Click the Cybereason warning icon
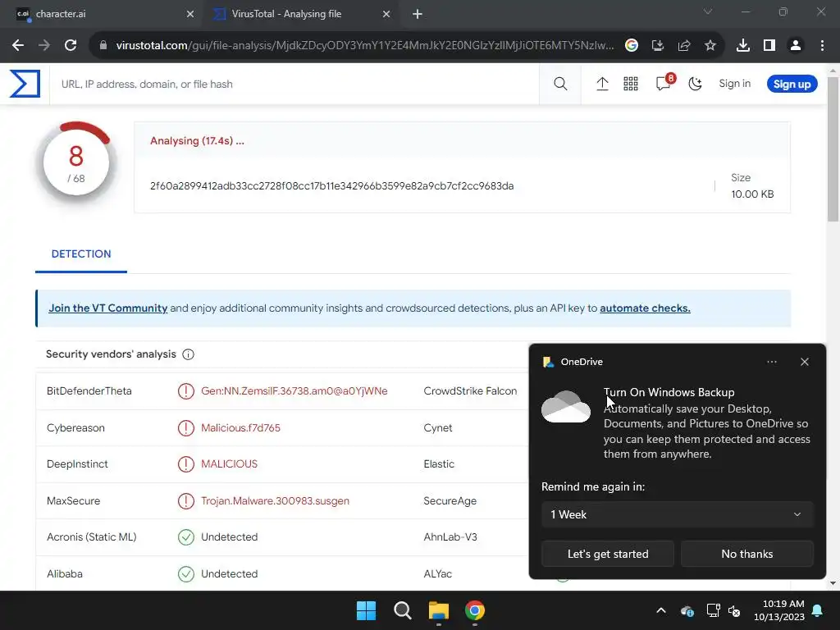This screenshot has width=840, height=630. 186,428
